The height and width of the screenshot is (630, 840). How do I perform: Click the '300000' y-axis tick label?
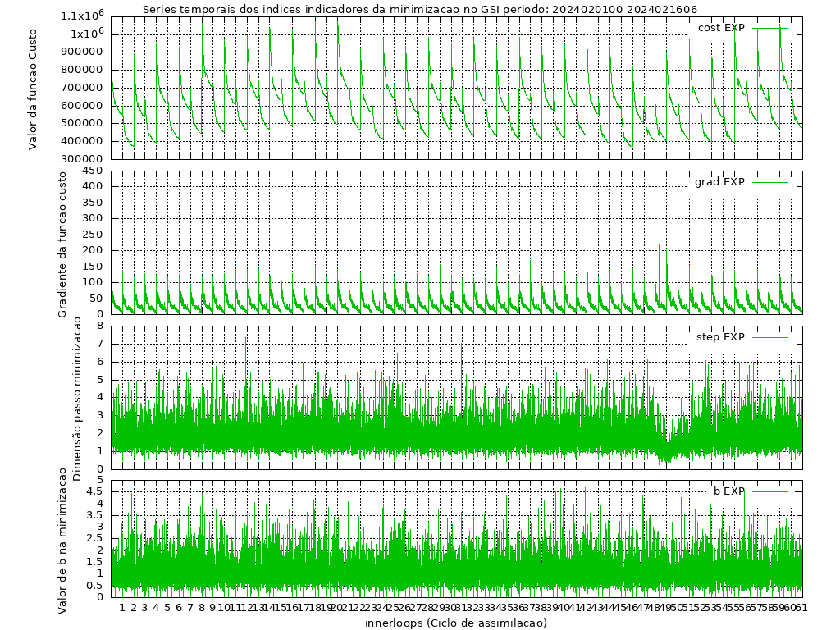(82, 159)
